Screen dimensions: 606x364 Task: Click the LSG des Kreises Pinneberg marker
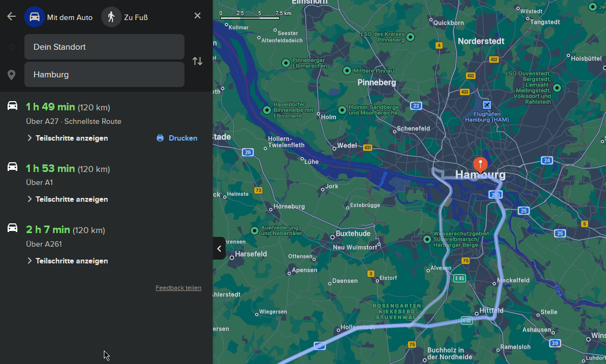(411, 37)
